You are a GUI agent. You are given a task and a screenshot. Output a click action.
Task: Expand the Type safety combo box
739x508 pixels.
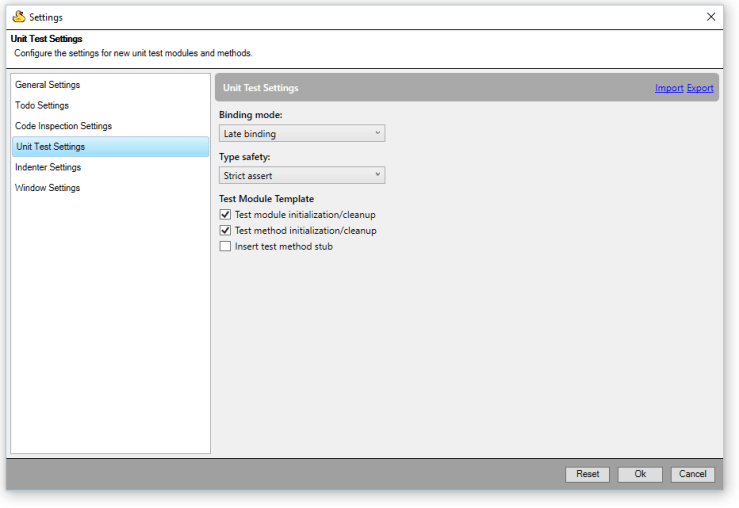tap(302, 175)
